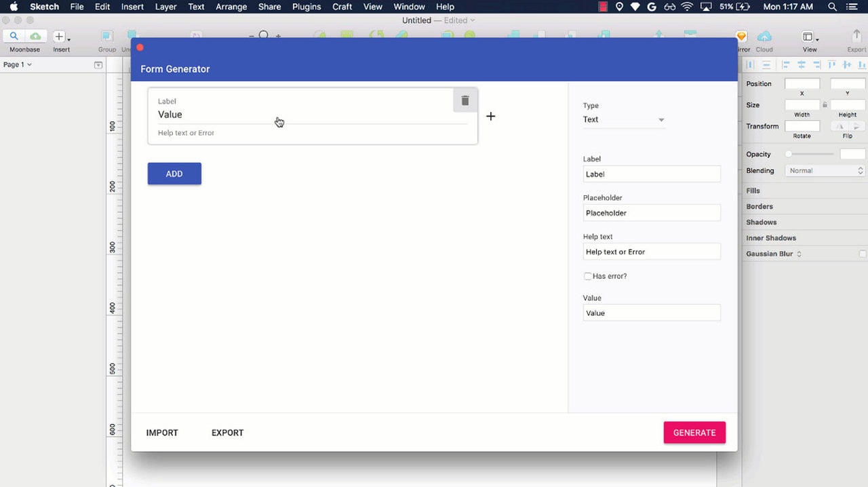Align right edges in the inspector
Viewport: 868px width, 487px height.
click(x=816, y=65)
